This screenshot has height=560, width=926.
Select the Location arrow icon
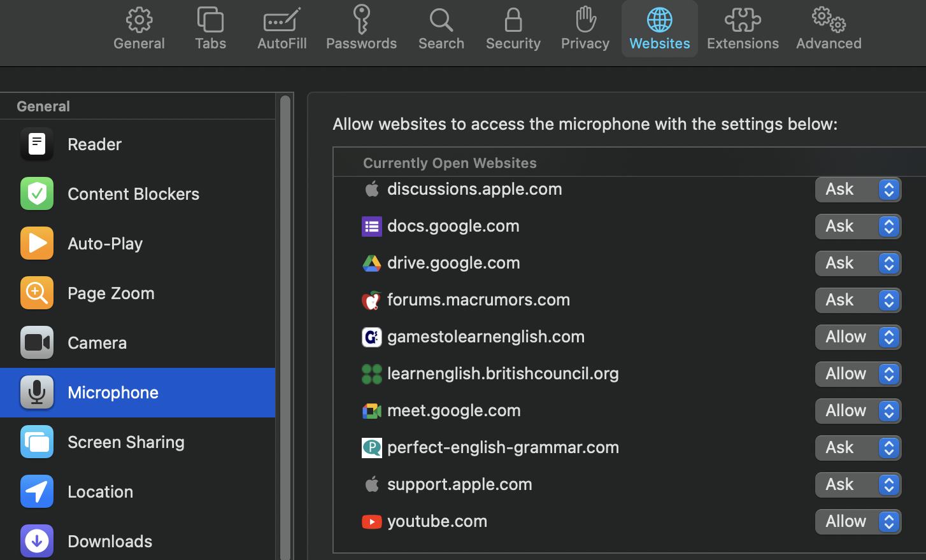[37, 491]
